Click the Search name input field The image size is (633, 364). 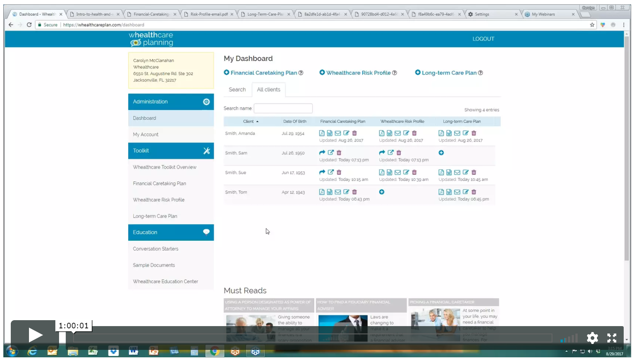click(x=283, y=108)
